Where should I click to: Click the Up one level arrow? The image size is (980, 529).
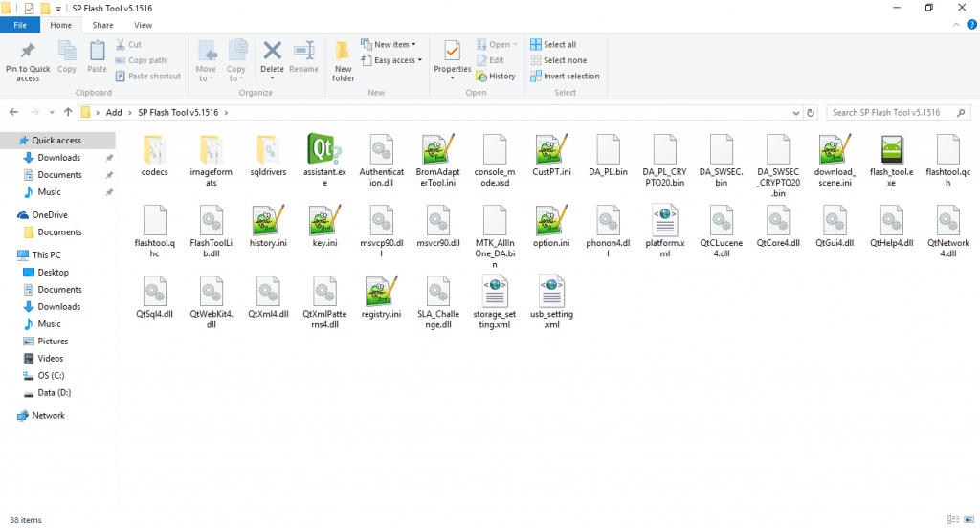68,113
